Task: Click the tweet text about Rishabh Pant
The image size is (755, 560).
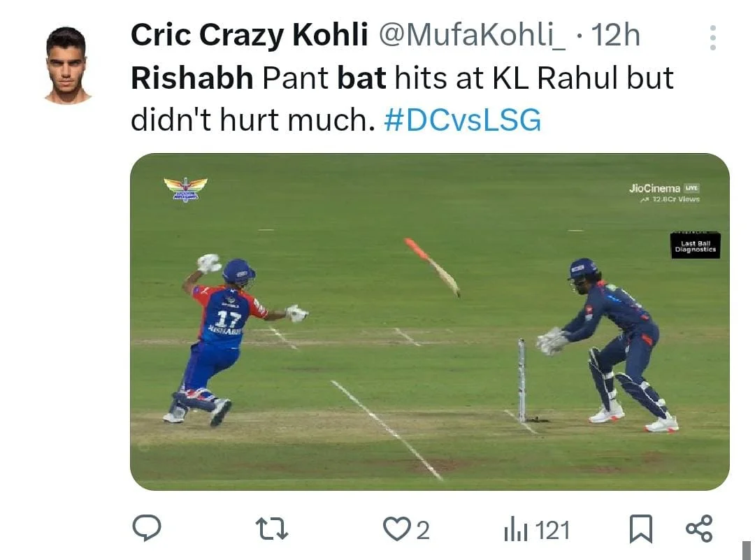Action: (402, 79)
